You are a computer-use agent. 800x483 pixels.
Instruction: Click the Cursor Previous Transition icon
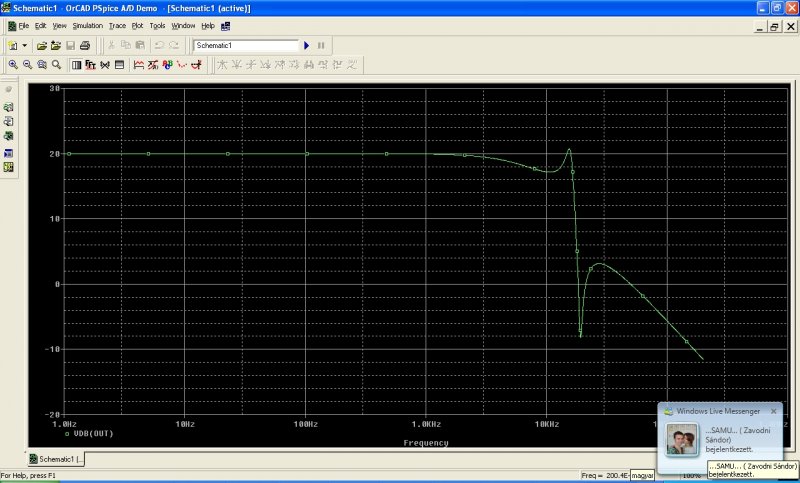(x=337, y=65)
